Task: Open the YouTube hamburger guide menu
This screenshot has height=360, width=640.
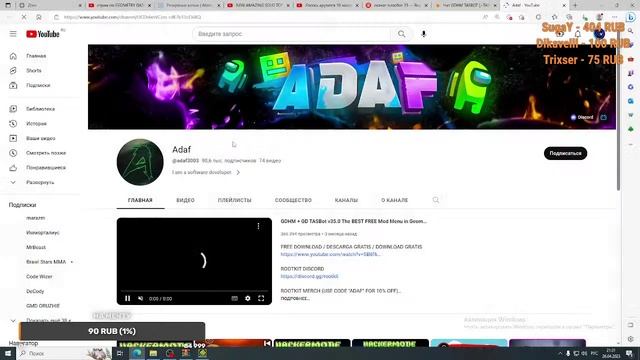Action: click(13, 34)
